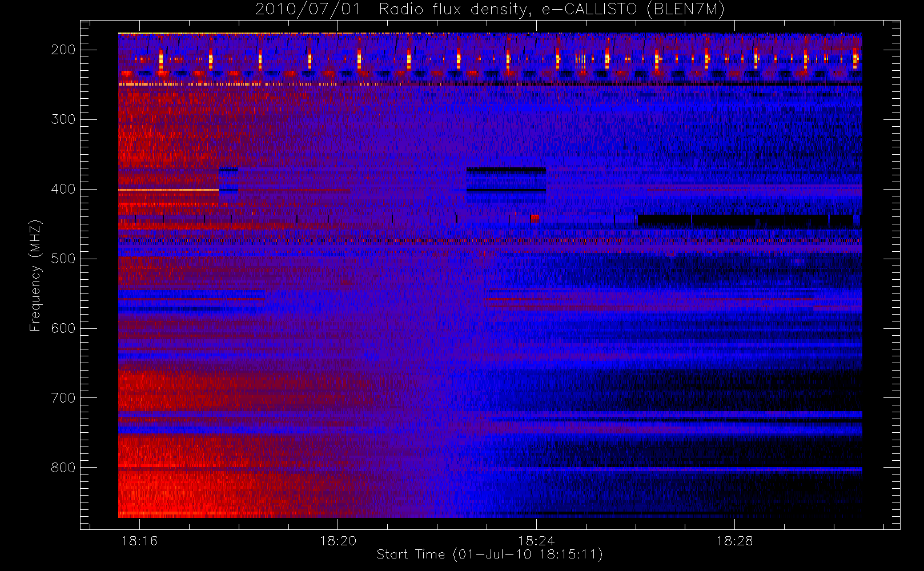Screen dimensions: 924x571
Task: Click the 600 frequency tick label
Action: click(x=63, y=328)
